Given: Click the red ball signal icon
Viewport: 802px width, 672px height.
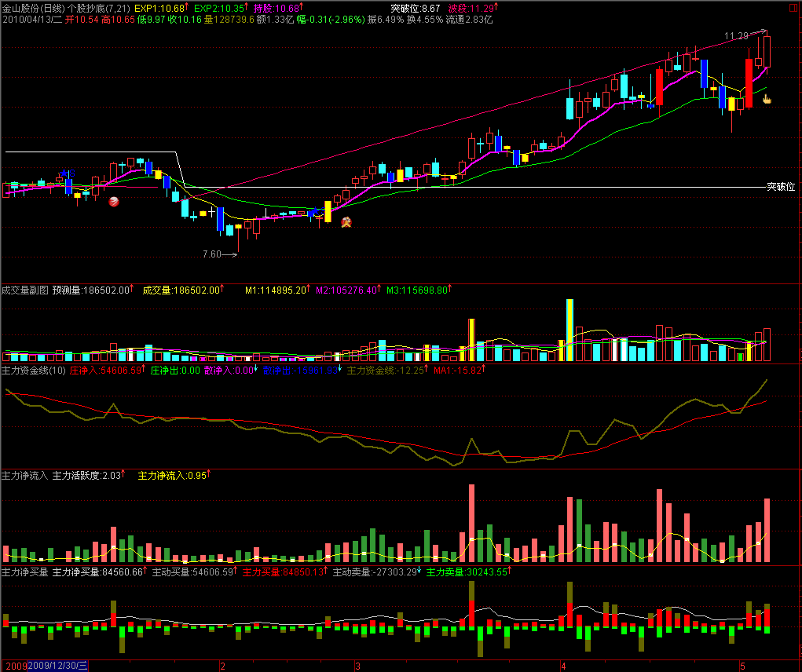Looking at the screenshot, I should 114,202.
